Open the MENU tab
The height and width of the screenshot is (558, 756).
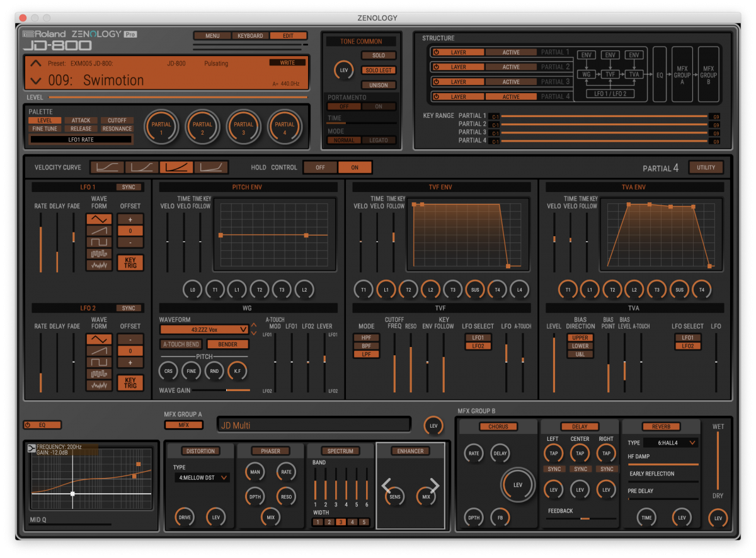(212, 36)
